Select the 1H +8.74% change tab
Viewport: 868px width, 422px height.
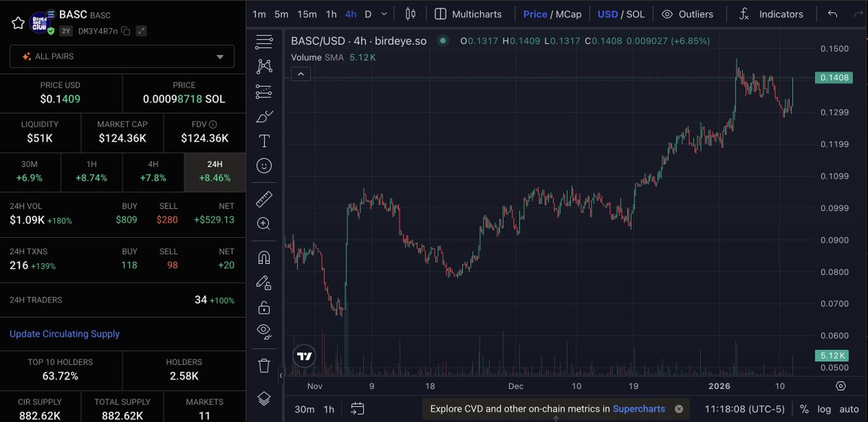92,173
